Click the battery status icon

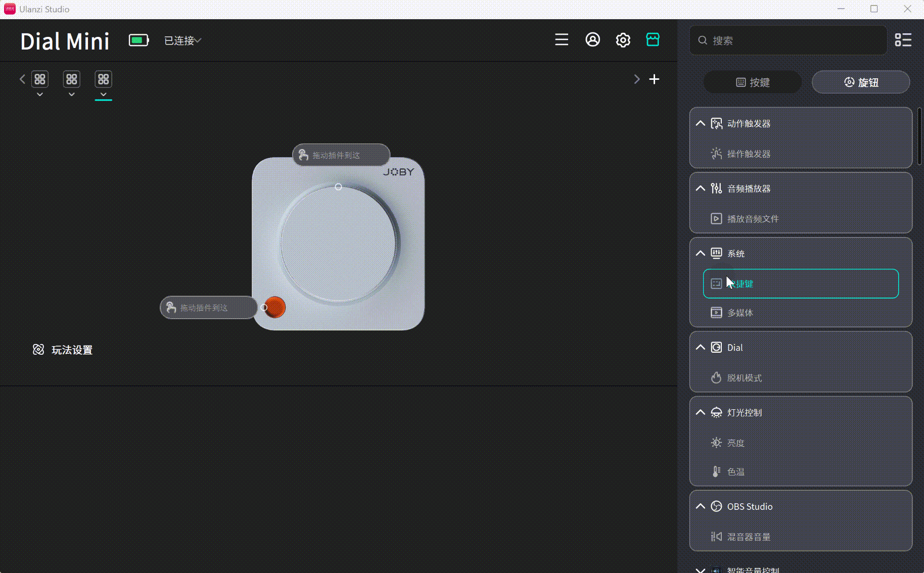(138, 40)
